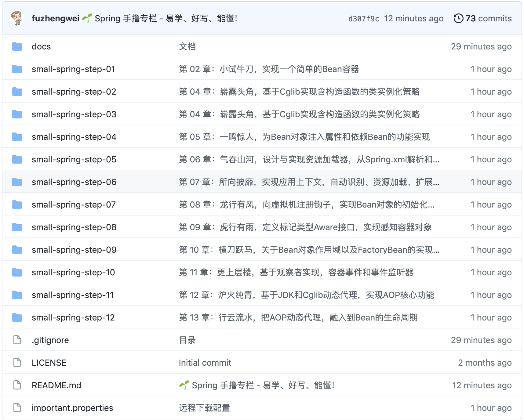The width and height of the screenshot is (524, 420).
Task: Open commit message 第 10 章 横刀跃马
Action: (309, 250)
